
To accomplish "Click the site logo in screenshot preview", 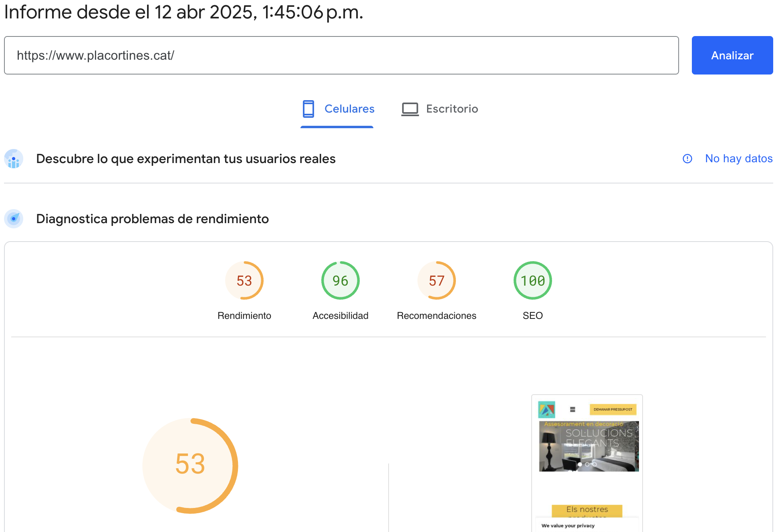I will [546, 409].
